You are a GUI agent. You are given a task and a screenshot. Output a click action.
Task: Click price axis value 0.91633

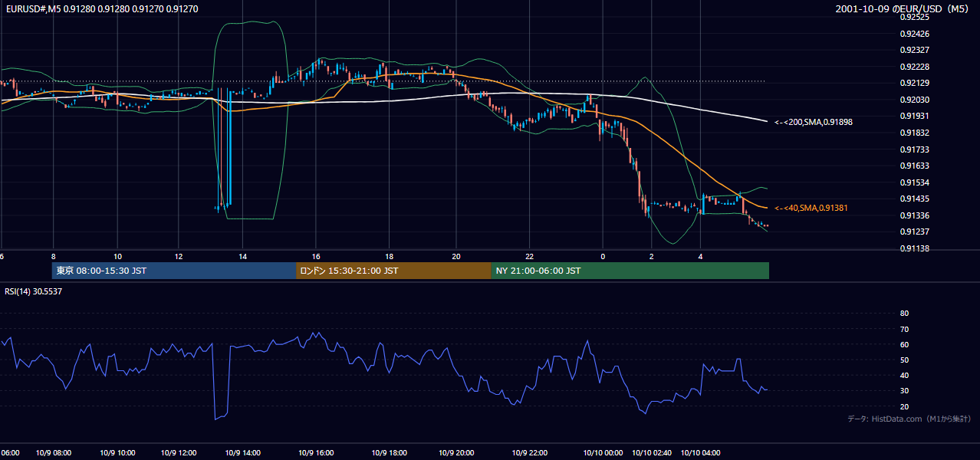pyautogui.click(x=916, y=166)
